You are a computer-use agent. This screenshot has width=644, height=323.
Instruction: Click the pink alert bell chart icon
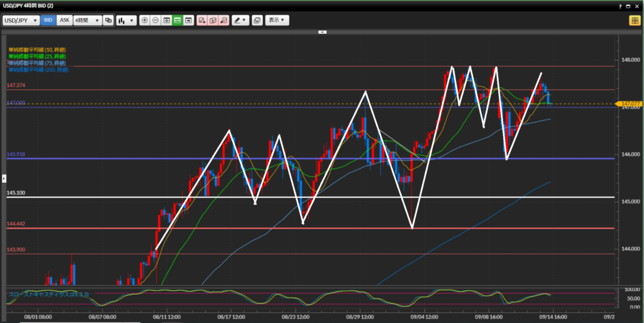[x=224, y=20]
